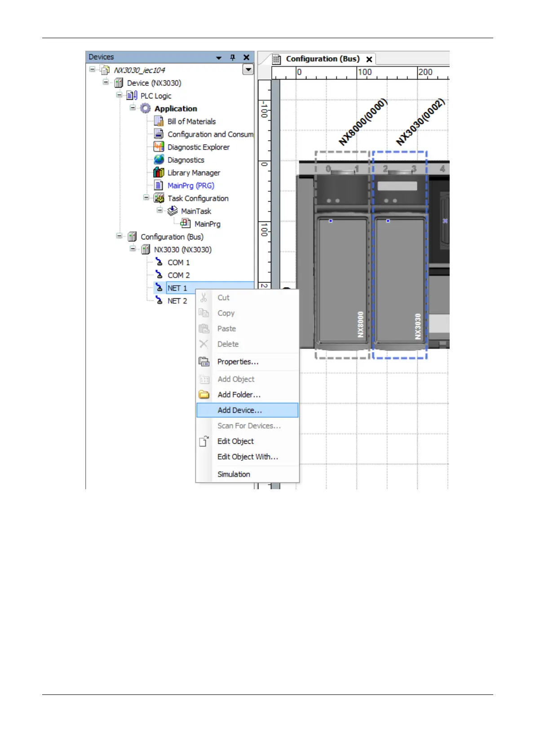Click the Device (NX3030) icon
535x756 pixels.
pos(119,83)
